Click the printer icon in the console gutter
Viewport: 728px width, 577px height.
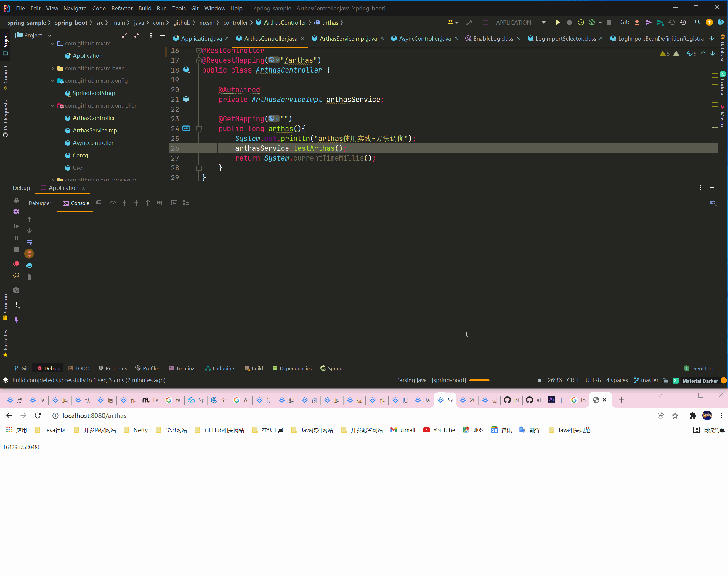[29, 265]
